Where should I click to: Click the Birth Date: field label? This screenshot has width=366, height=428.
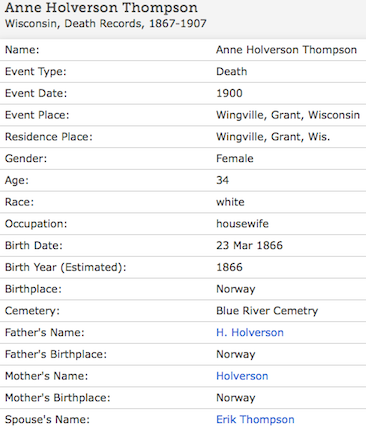(34, 245)
